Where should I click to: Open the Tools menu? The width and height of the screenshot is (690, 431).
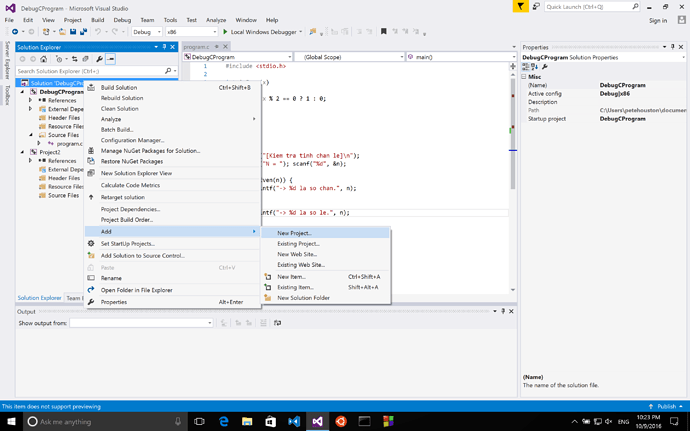tap(170, 20)
